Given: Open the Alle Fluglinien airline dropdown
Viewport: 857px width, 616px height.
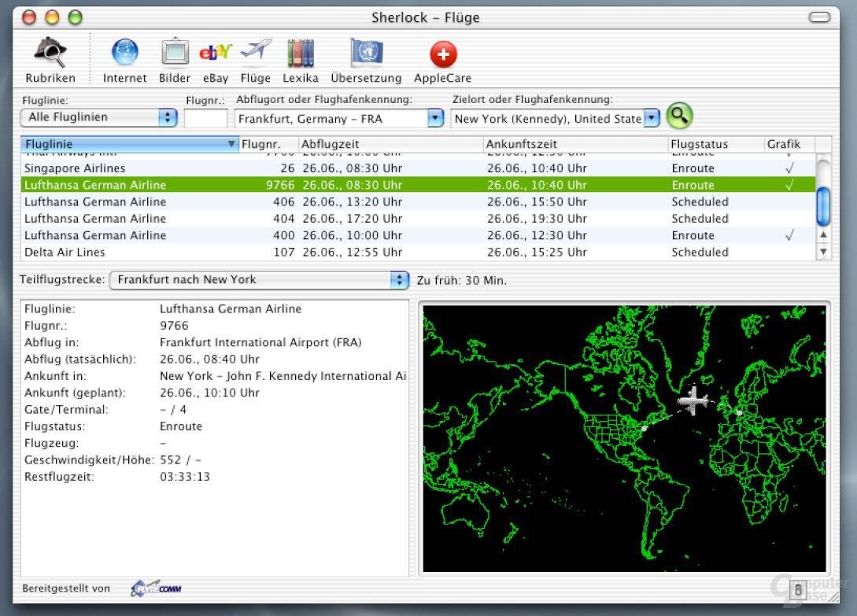Looking at the screenshot, I should point(99,117).
